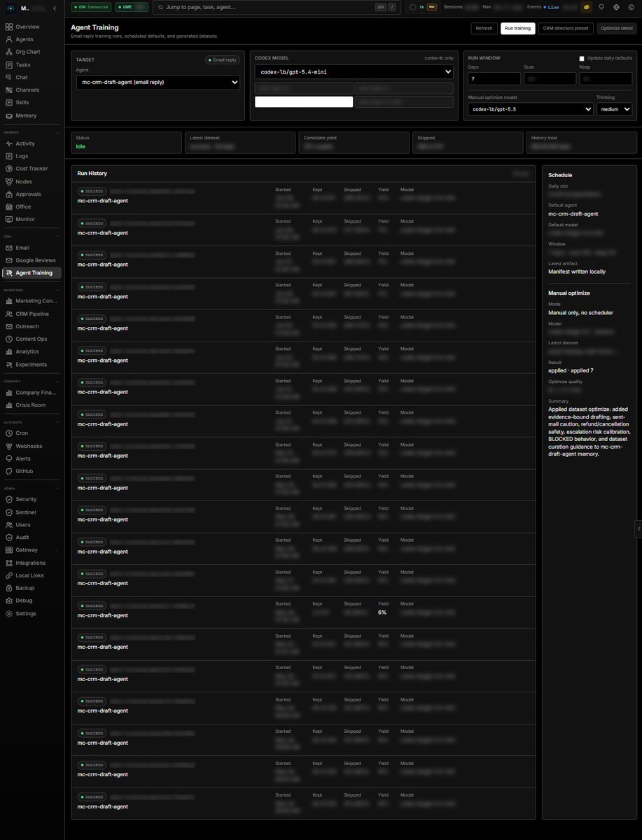Image resolution: width=642 pixels, height=840 pixels.
Task: Open the Cost Tracker
Action: pyautogui.click(x=31, y=169)
